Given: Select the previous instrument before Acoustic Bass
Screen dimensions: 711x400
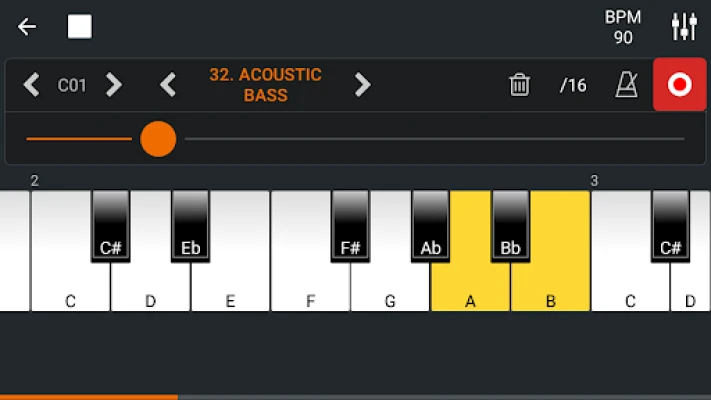Looking at the screenshot, I should [x=168, y=85].
